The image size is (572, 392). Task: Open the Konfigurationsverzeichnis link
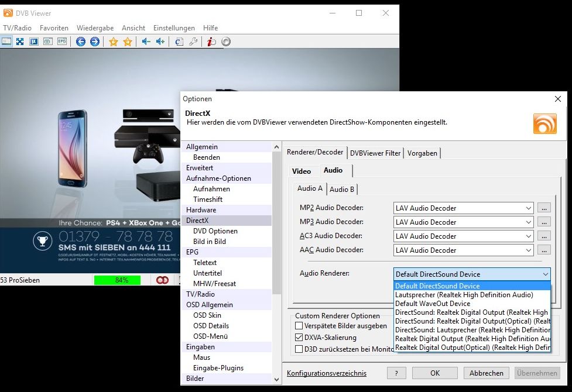pyautogui.click(x=327, y=373)
